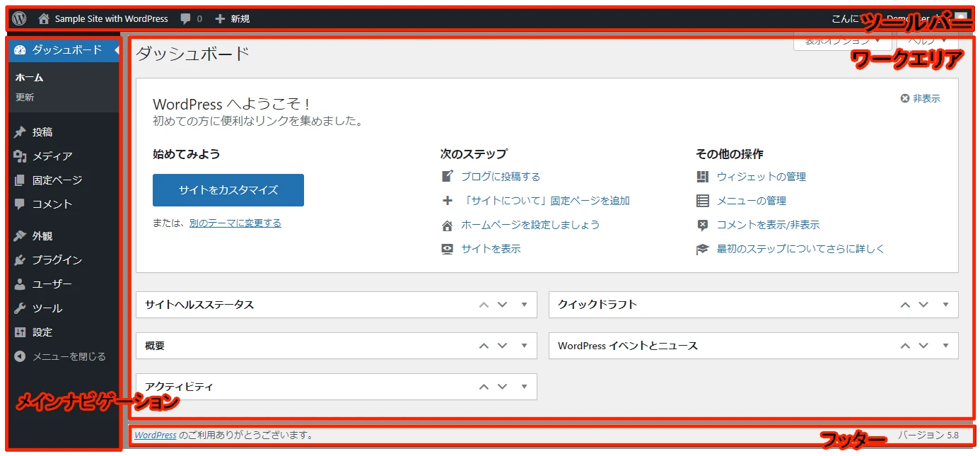Toggle the WordPress イベントとニュース panel triangle

945,346
